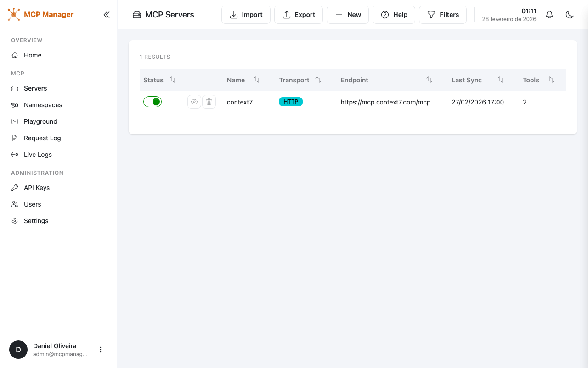Screen dimensions: 588x368
Task: Collapse the sidebar with double-chevron icon
Action: [107, 15]
